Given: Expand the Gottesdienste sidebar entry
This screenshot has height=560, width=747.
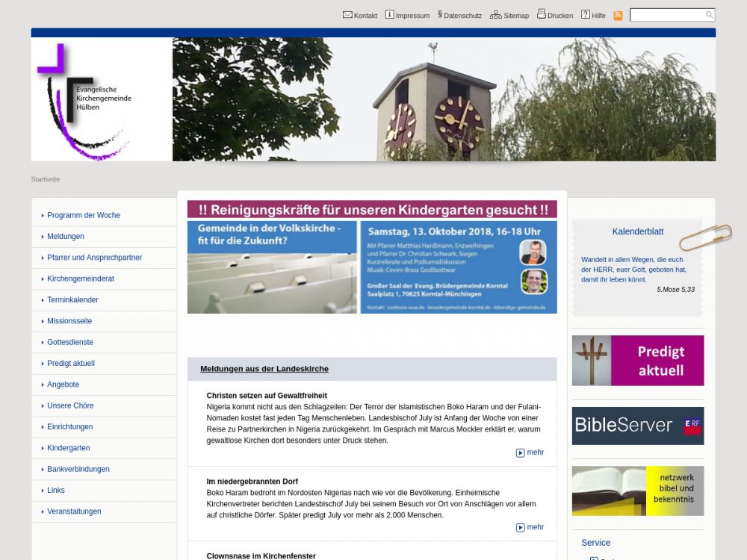Looking at the screenshot, I should coord(70,342).
